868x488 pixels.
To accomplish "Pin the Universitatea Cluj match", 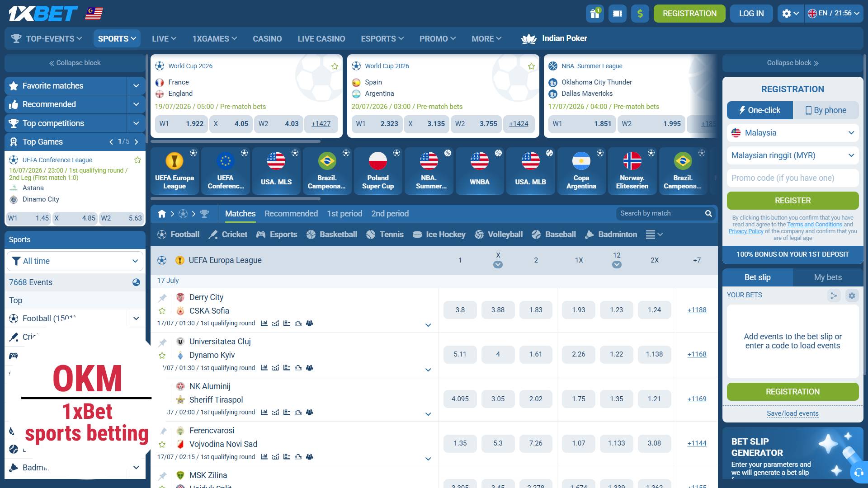I will (x=162, y=342).
